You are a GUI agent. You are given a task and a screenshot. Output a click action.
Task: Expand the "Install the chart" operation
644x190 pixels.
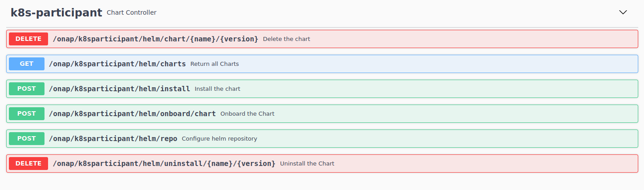pyautogui.click(x=218, y=89)
